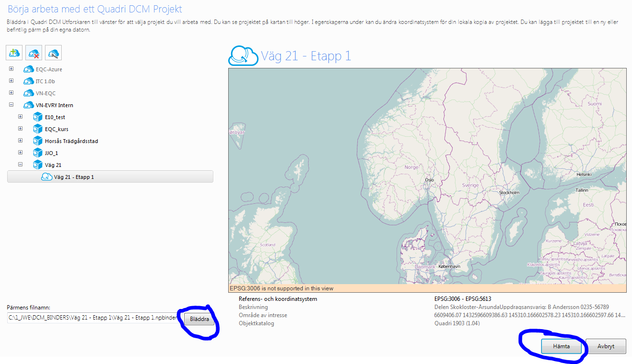Select the Horsås Trädgårdsstad label
The height and width of the screenshot is (364, 632).
(72, 141)
